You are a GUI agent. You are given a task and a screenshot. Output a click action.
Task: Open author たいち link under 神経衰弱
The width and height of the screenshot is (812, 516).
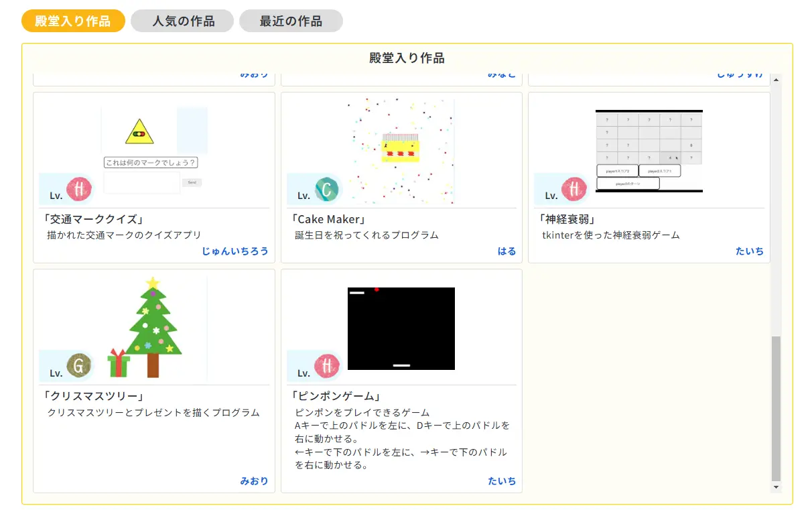click(749, 251)
